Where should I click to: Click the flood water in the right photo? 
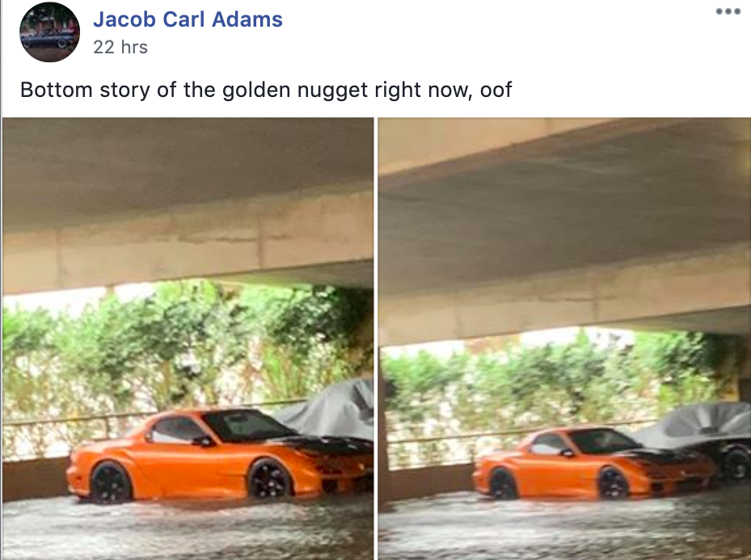point(564,527)
